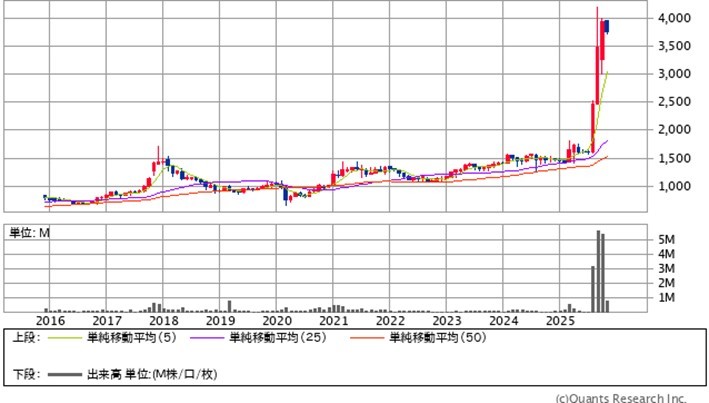
Task: Click the tallest volume bar in 2025
Action: click(598, 271)
